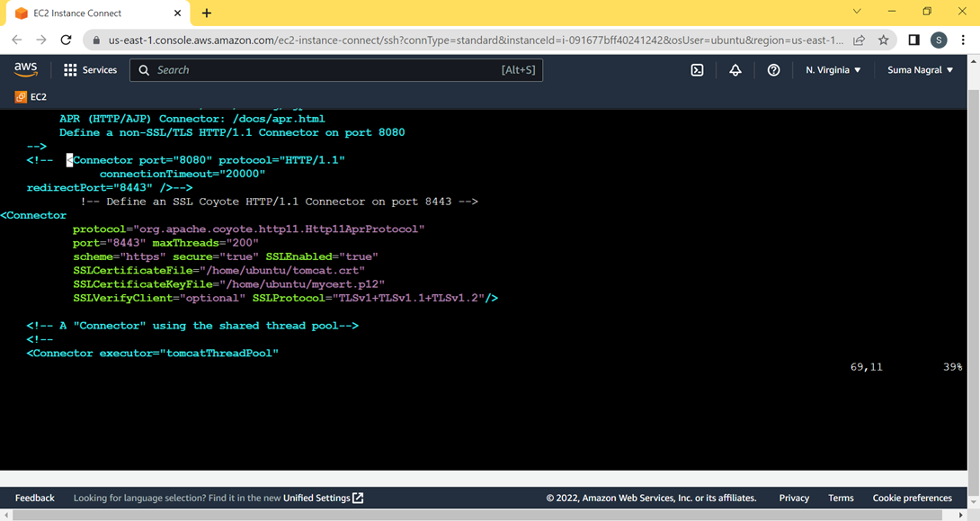
Task: Open the AWS CloudShell terminal icon
Action: (697, 69)
